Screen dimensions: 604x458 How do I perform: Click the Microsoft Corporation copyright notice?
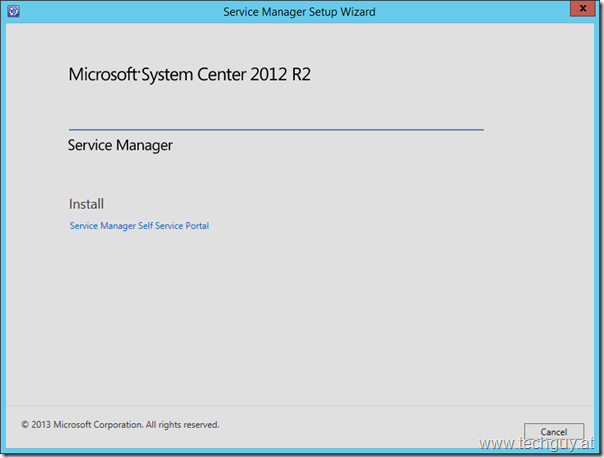pyautogui.click(x=120, y=424)
